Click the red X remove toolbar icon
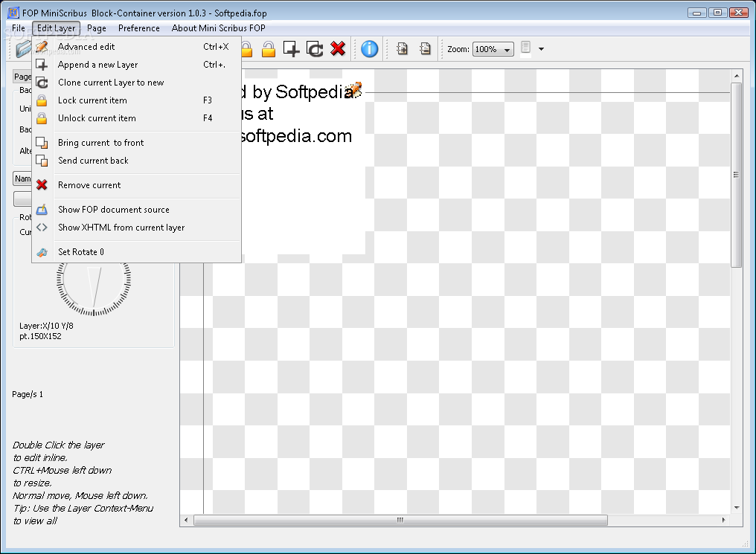 338,48
